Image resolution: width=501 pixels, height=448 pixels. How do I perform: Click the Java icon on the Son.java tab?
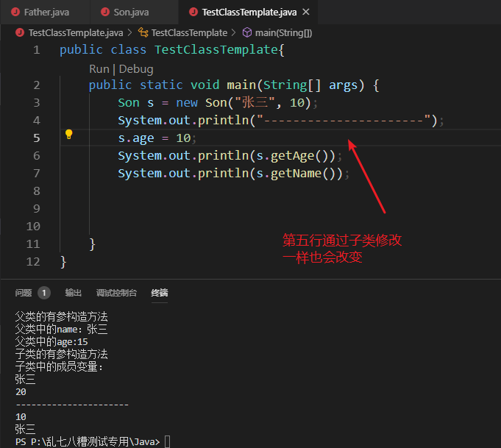coord(104,13)
